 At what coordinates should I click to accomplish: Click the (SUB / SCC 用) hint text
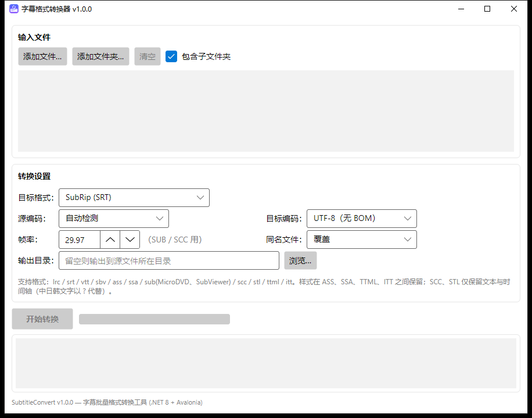pos(175,240)
